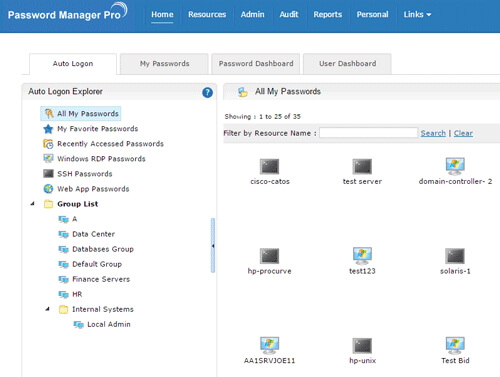Screen dimensions: 500x377
Task: Click the folder icon for Internal Systems
Action: (63, 309)
